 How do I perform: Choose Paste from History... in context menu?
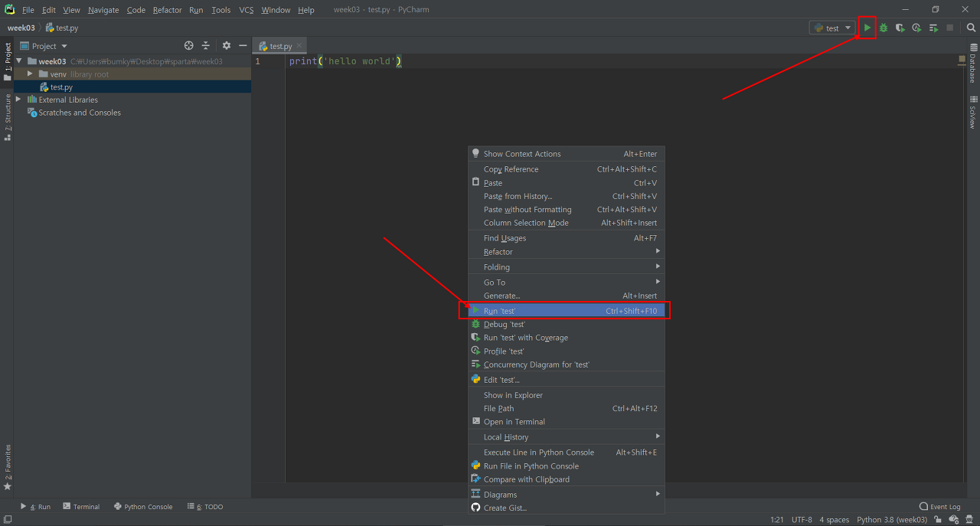pyautogui.click(x=567, y=196)
